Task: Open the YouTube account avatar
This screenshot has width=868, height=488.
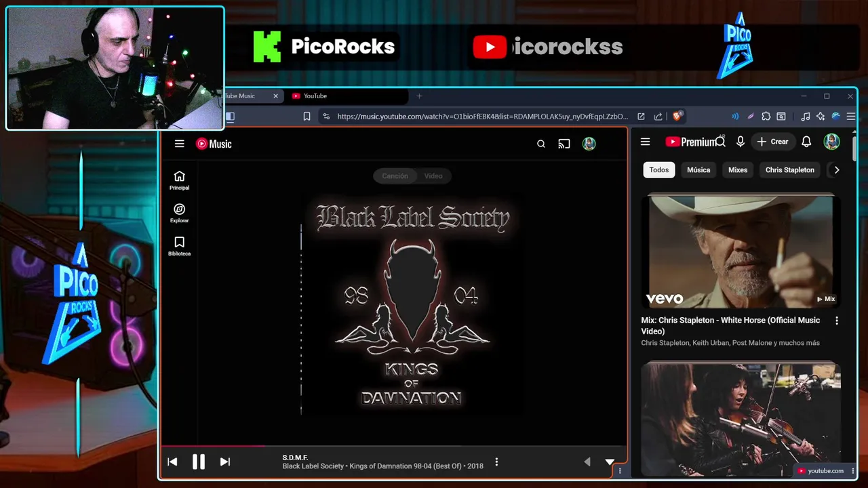Action: tap(831, 142)
